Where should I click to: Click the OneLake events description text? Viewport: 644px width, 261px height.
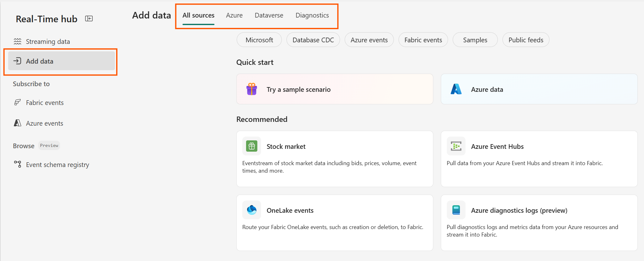(x=333, y=227)
